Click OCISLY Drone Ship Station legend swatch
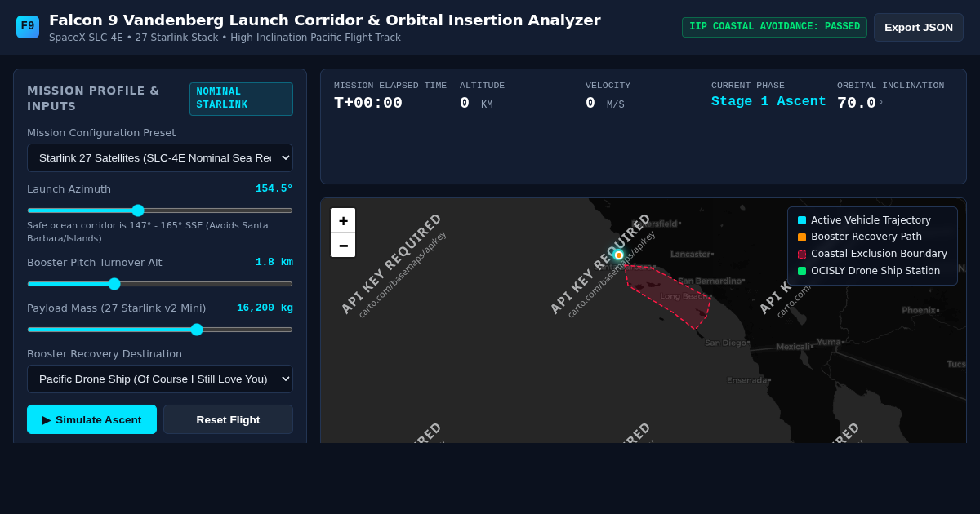The width and height of the screenshot is (980, 514). tap(802, 271)
